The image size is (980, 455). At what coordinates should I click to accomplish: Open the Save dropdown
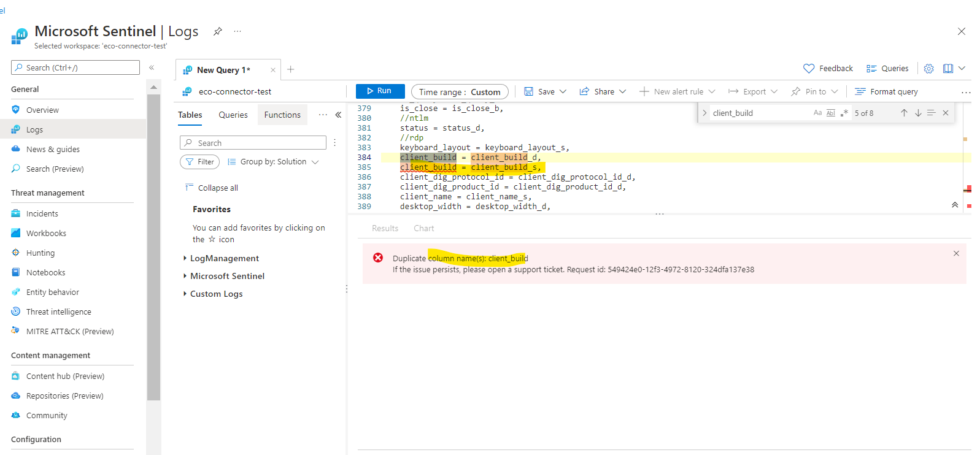coord(545,91)
